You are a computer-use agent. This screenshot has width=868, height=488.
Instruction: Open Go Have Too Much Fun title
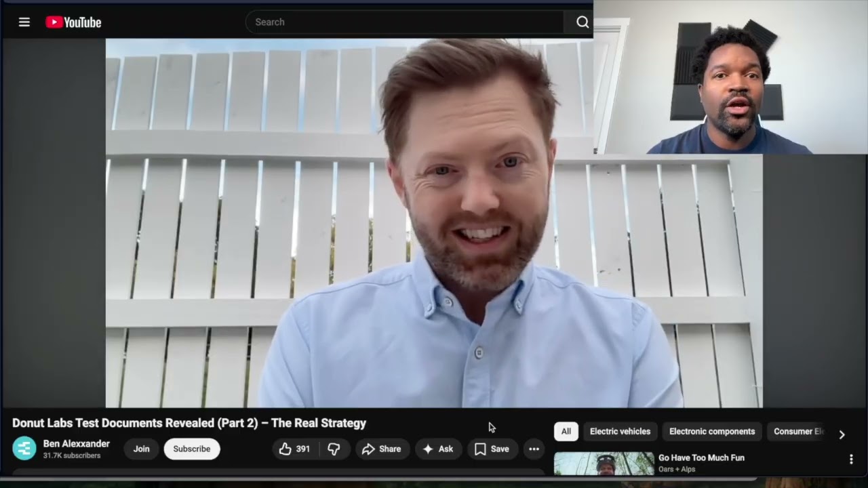pos(701,457)
